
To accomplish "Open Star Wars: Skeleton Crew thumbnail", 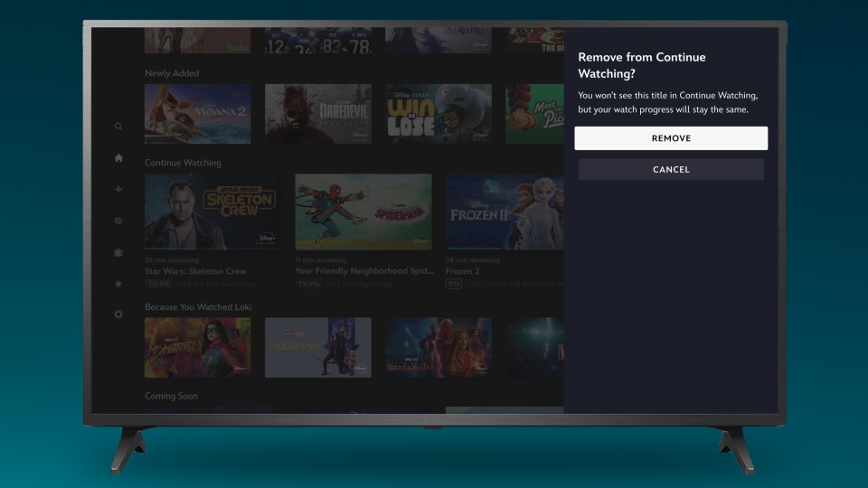I will coord(212,211).
